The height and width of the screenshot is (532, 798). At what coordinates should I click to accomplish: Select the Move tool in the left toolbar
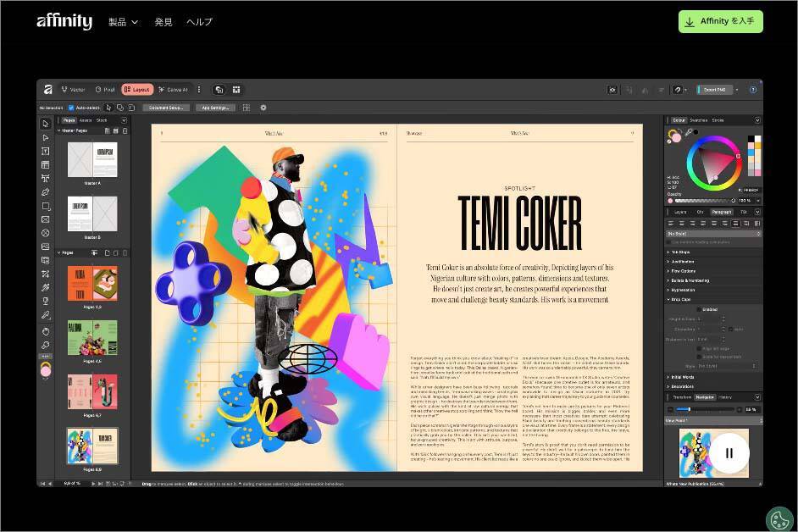click(x=47, y=122)
